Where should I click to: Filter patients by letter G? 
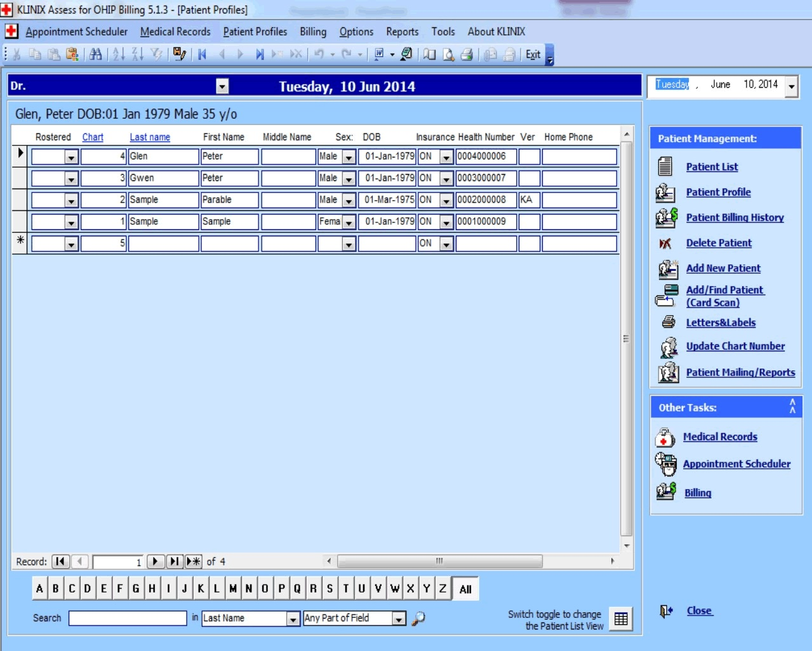point(136,589)
